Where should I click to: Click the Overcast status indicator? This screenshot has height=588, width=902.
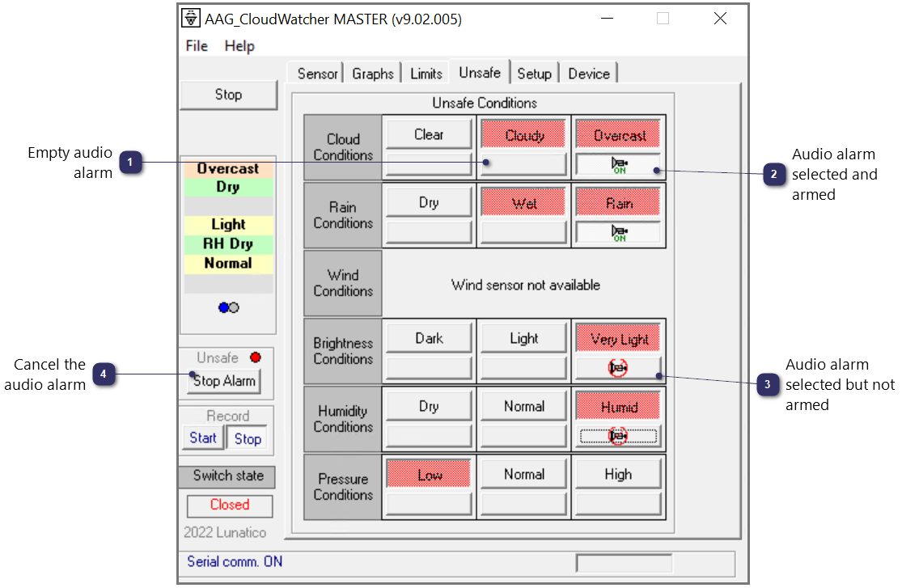coord(228,169)
